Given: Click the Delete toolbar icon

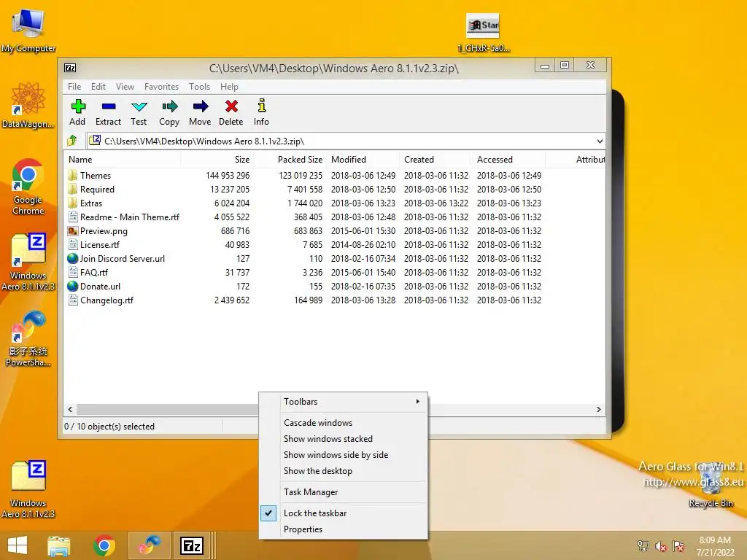Looking at the screenshot, I should coord(231,112).
